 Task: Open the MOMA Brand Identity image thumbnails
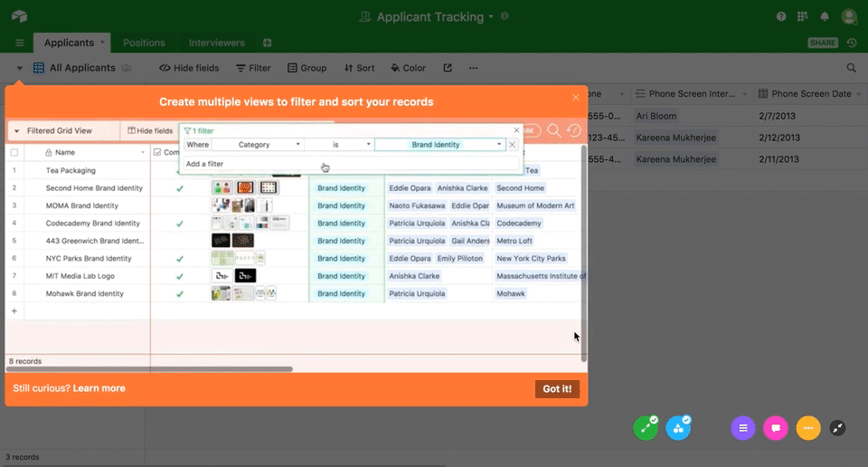[x=241, y=205]
